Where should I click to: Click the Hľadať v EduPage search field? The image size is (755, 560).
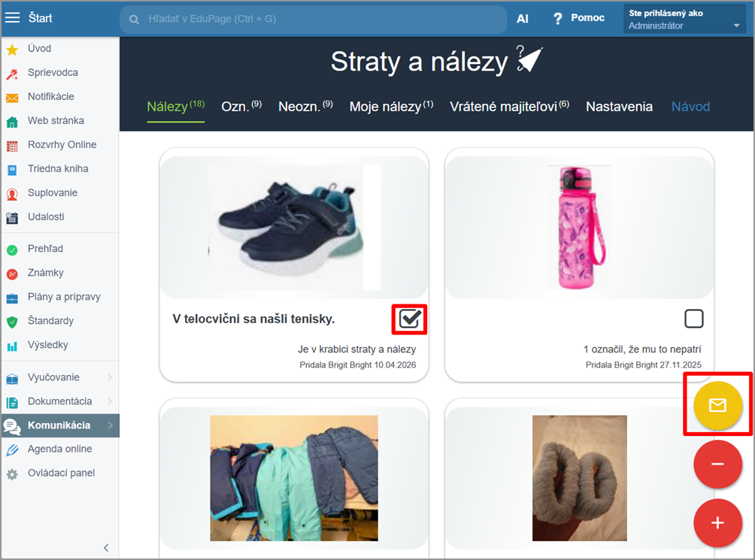[316, 19]
